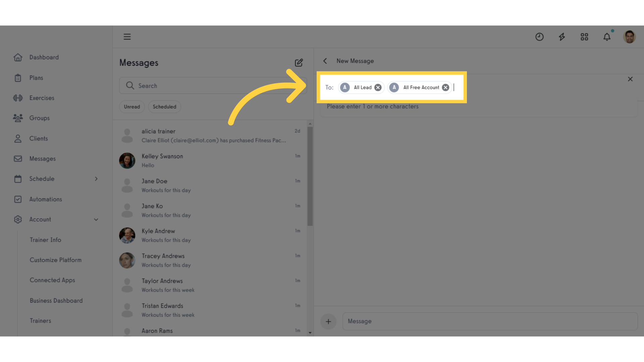The height and width of the screenshot is (362, 644).
Task: Click the lightning bolt automation icon
Action: 561,37
